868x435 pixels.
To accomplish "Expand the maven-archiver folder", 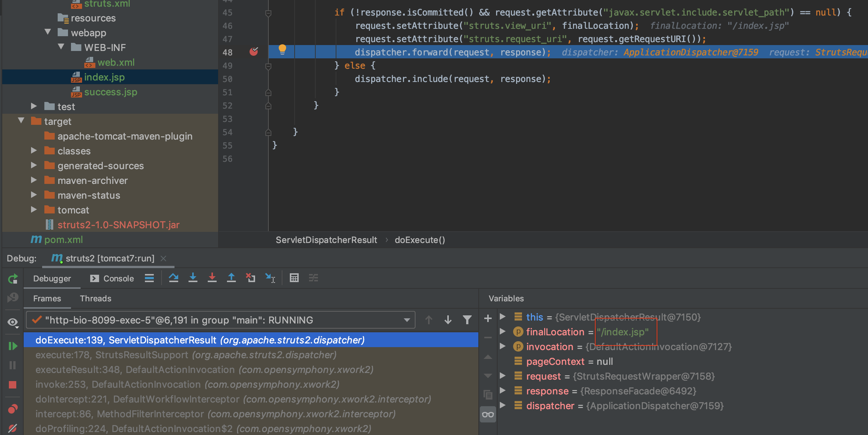I will (x=34, y=180).
